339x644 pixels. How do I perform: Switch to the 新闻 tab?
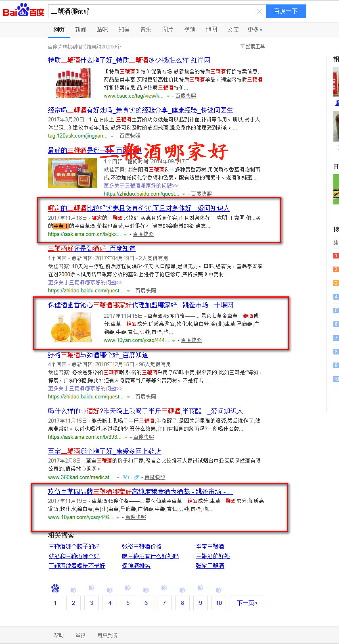[x=81, y=29]
